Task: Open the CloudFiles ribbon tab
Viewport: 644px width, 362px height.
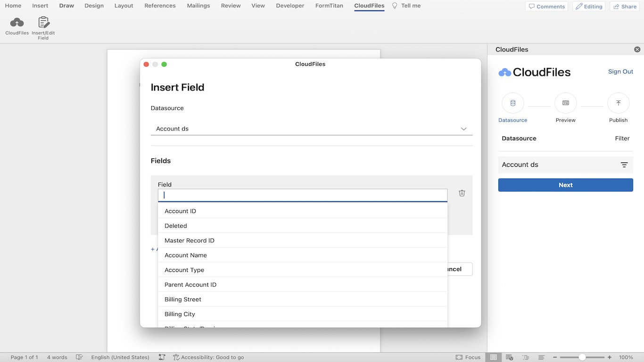Action: pos(369,6)
